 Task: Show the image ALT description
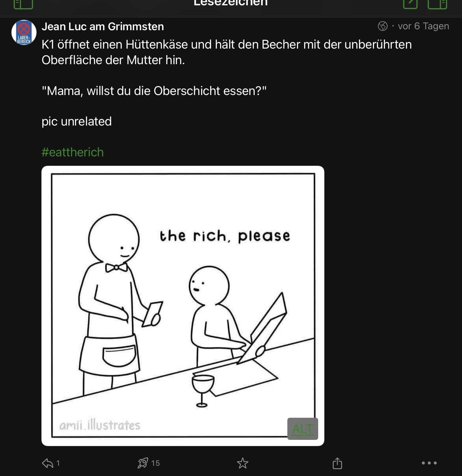(x=303, y=429)
